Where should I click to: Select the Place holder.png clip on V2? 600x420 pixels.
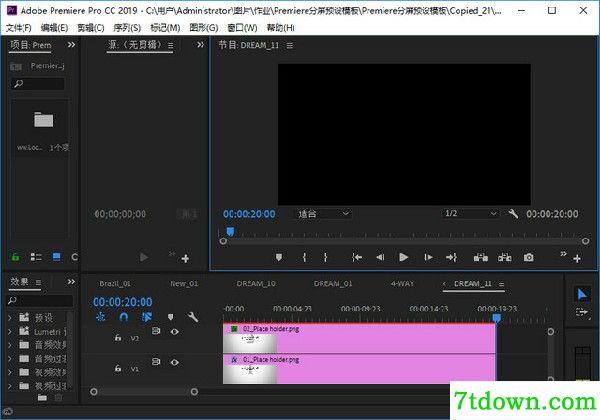click(359, 338)
